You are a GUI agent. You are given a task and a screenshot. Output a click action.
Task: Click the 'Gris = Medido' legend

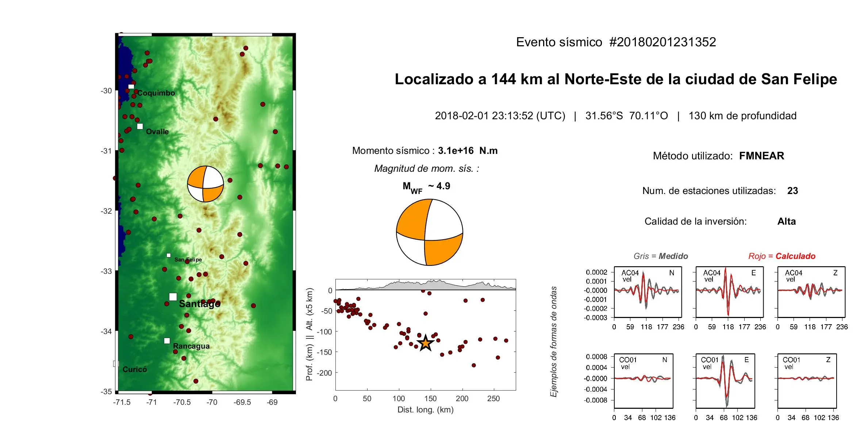[x=661, y=256]
